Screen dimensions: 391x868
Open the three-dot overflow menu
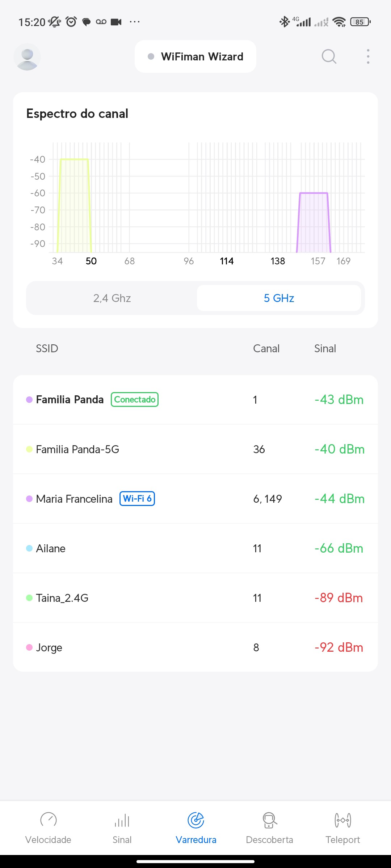tap(368, 57)
